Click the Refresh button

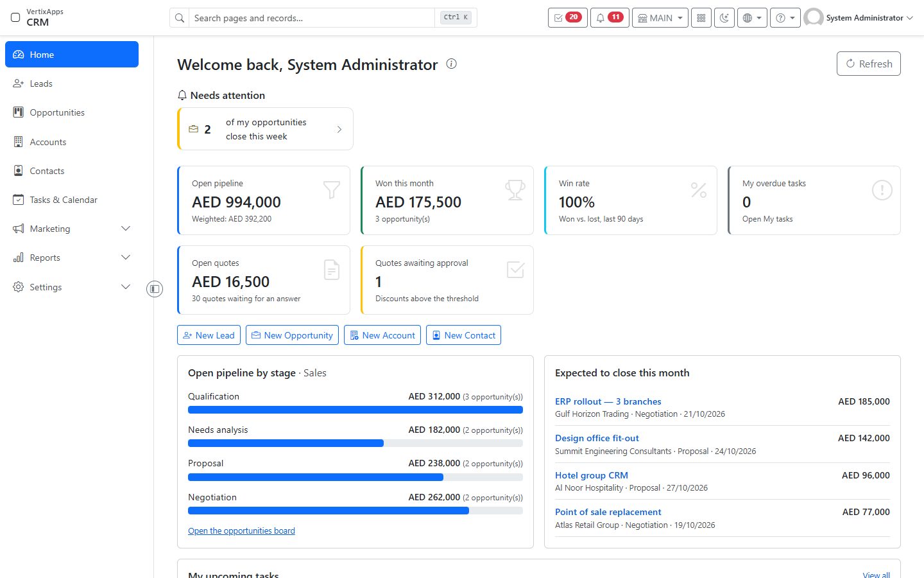point(868,64)
